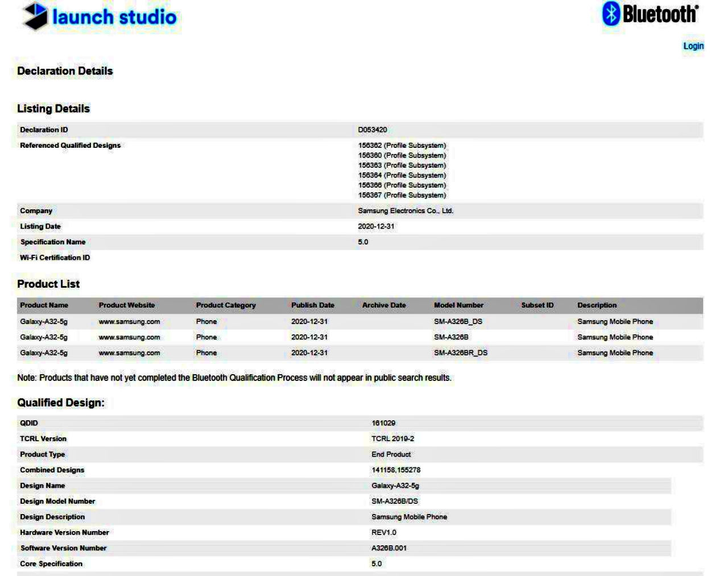Image resolution: width=728 pixels, height=576 pixels.
Task: Click 156367 (Profile Subsystem) entry
Action: (x=402, y=195)
